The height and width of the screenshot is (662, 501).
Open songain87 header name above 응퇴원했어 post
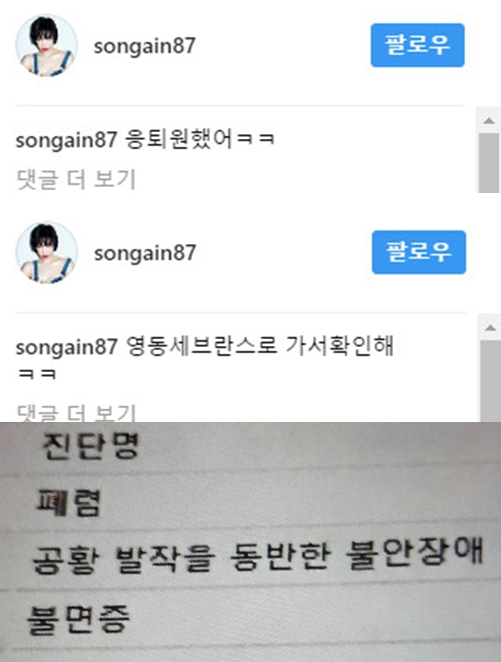pos(144,46)
